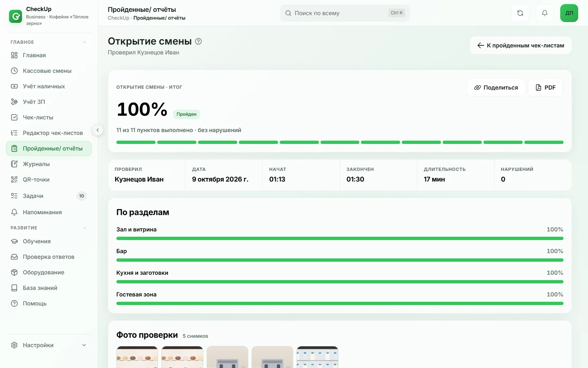Screen dimensions: 588x368
Task: Click the Зал и витрина progress bar
Action: [x=340, y=238]
